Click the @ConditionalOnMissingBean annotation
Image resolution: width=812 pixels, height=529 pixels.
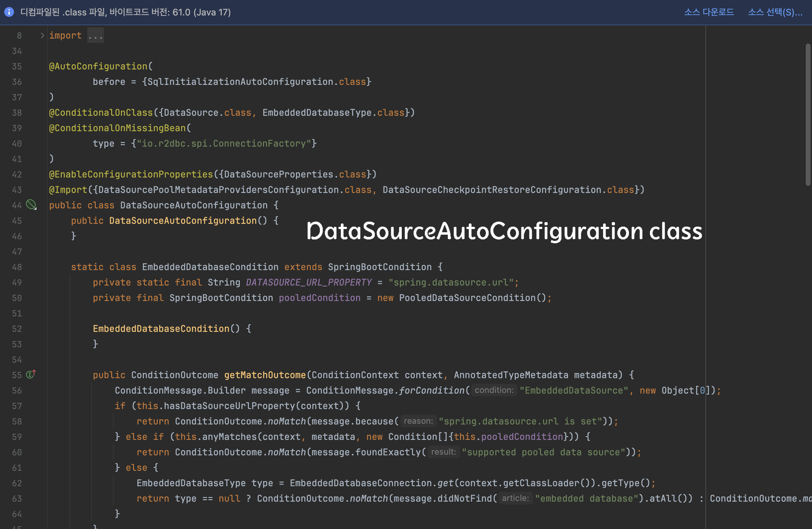117,128
